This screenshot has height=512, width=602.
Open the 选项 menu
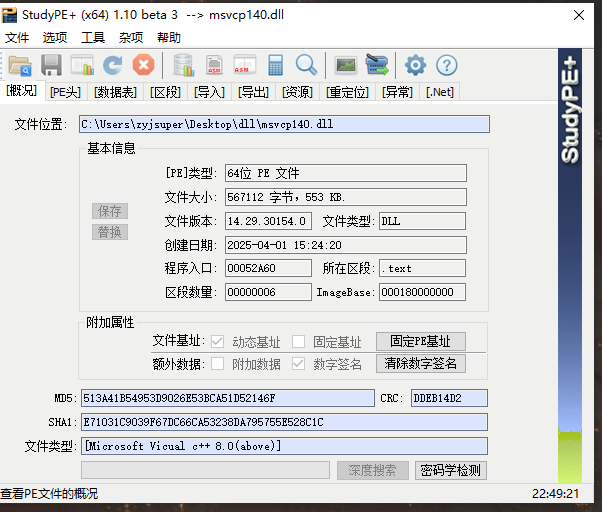tap(55, 38)
